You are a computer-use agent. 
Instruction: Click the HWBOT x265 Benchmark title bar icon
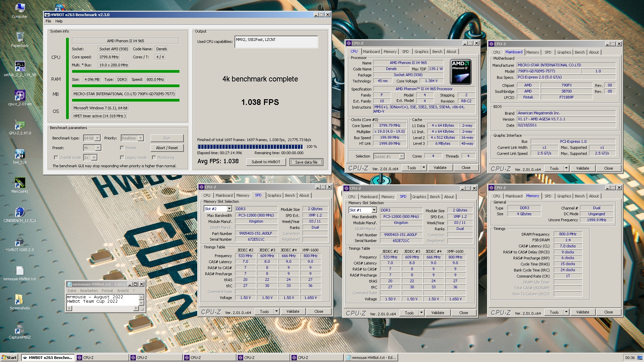47,15
